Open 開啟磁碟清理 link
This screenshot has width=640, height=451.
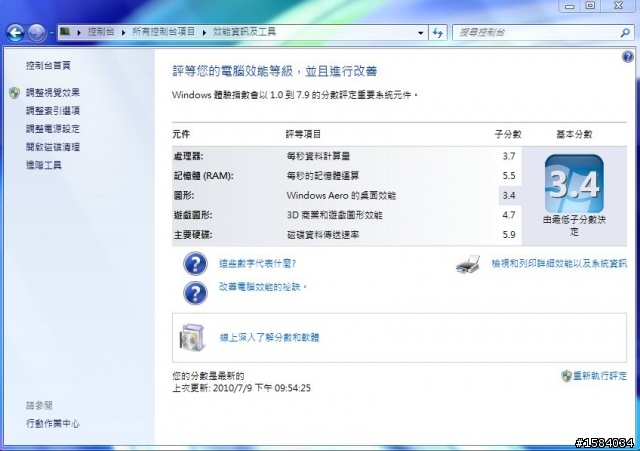click(x=53, y=147)
